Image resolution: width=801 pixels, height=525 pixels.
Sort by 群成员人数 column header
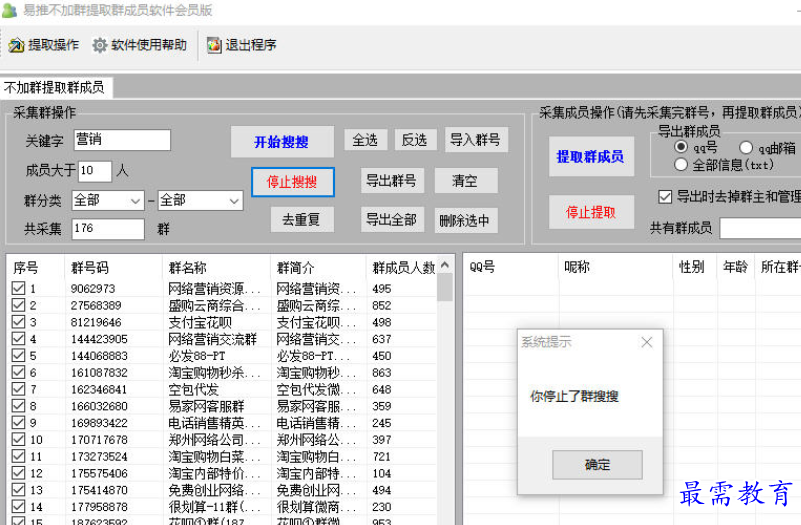tap(402, 268)
